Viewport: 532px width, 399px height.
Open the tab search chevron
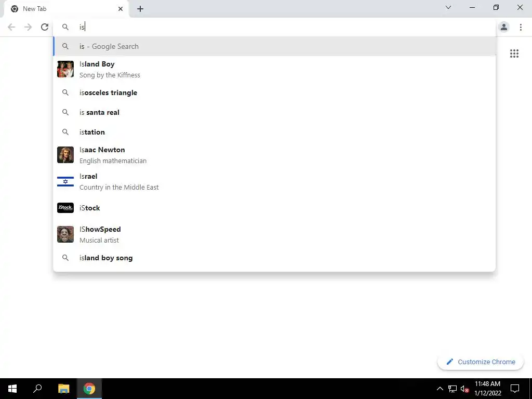tap(448, 7)
